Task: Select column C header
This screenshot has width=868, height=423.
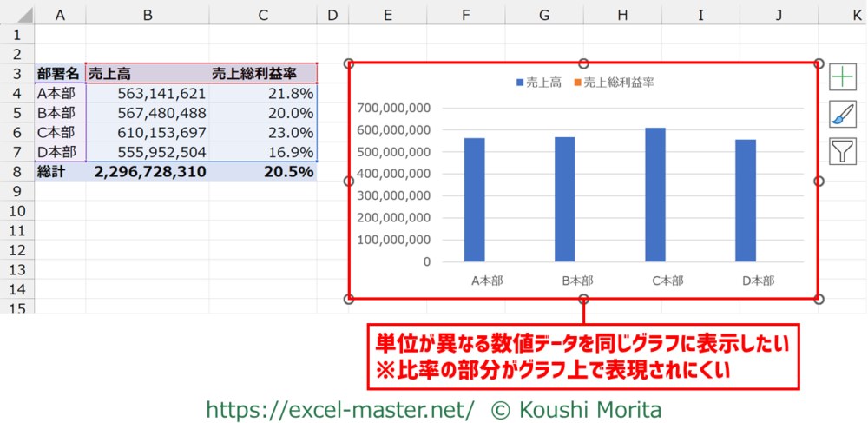Action: [263, 13]
